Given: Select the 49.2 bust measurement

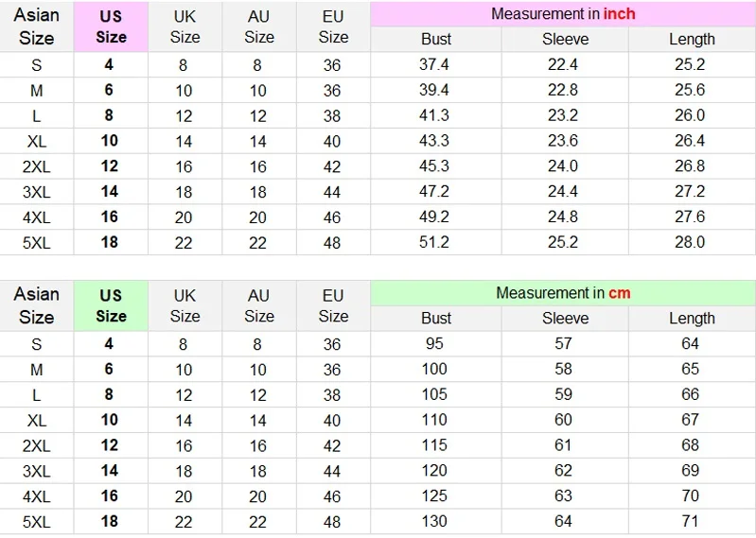Looking at the screenshot, I should pyautogui.click(x=434, y=217).
